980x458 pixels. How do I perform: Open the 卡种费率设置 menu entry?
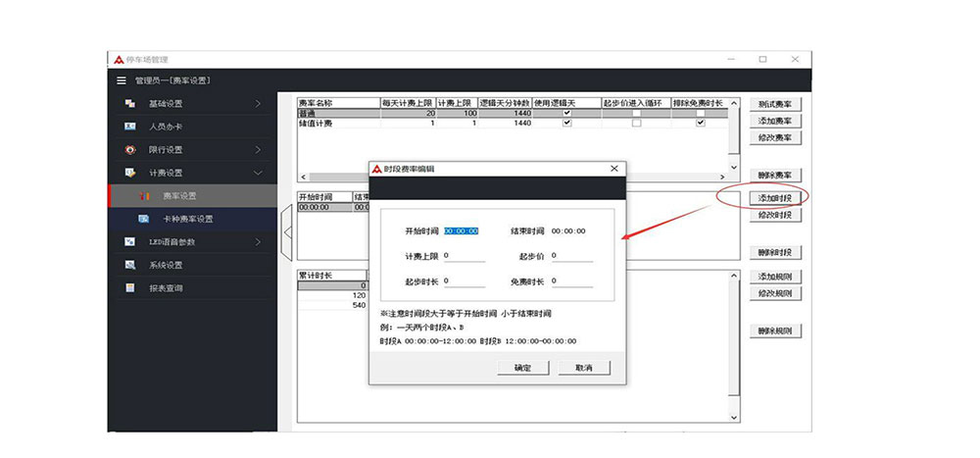click(187, 219)
